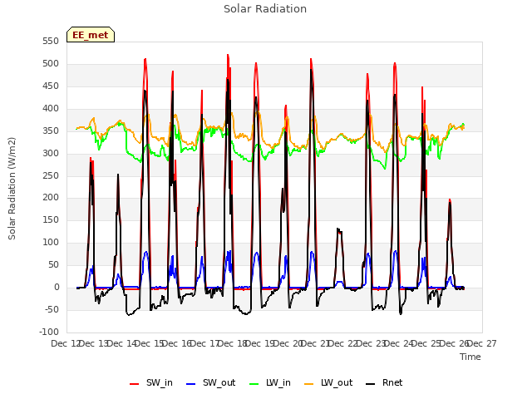Click the LW_out orange legend swatch
The image size is (532, 399).
tap(308, 384)
